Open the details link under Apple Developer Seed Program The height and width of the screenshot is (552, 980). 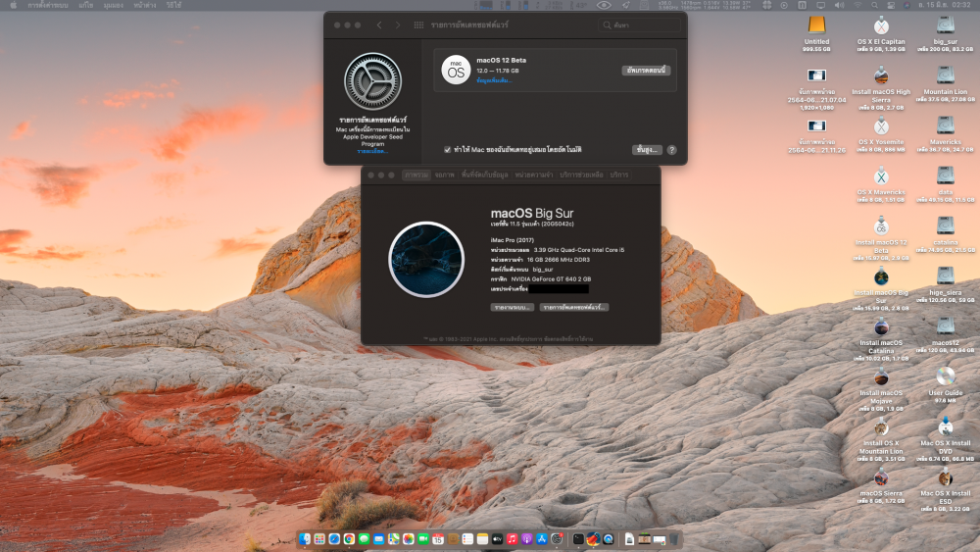(372, 151)
